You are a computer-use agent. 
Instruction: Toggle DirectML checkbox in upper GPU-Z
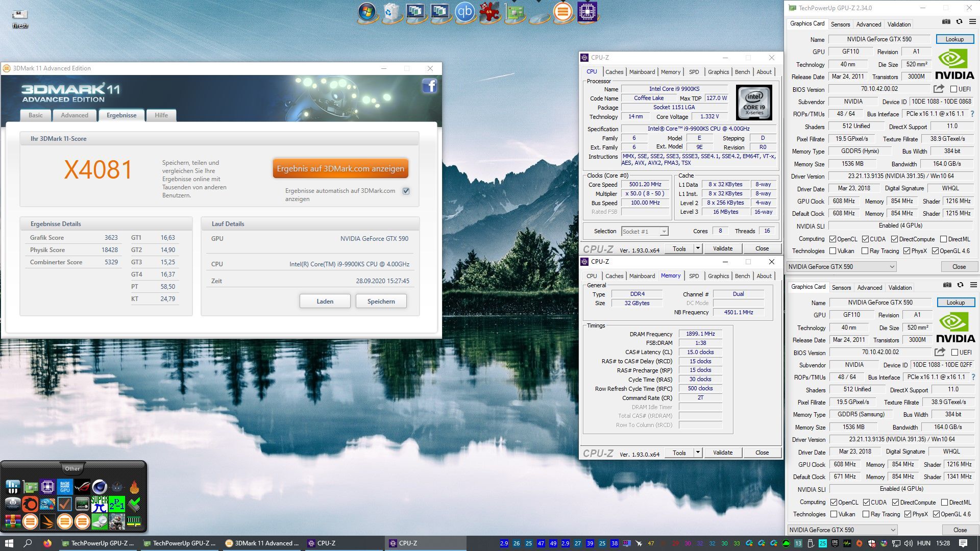pos(943,239)
